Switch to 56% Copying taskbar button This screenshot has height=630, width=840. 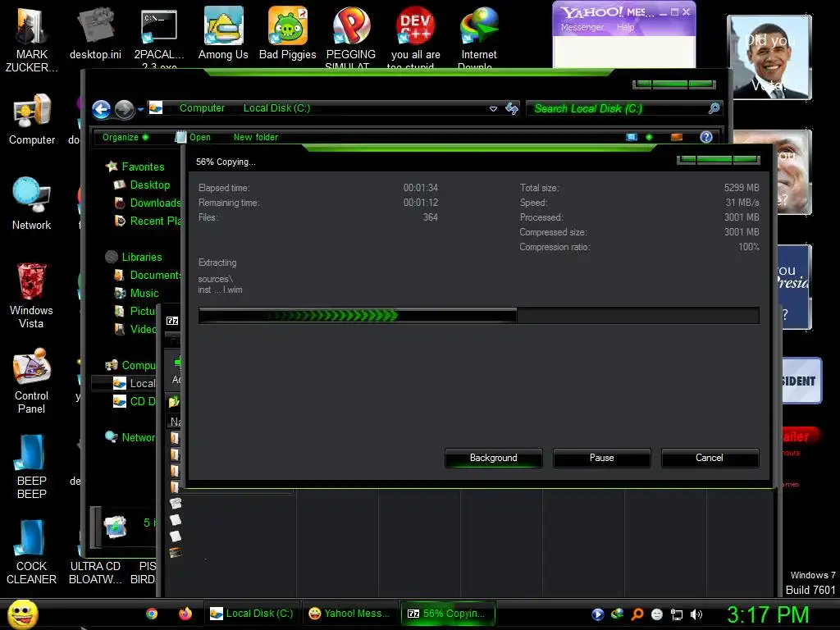pyautogui.click(x=447, y=614)
